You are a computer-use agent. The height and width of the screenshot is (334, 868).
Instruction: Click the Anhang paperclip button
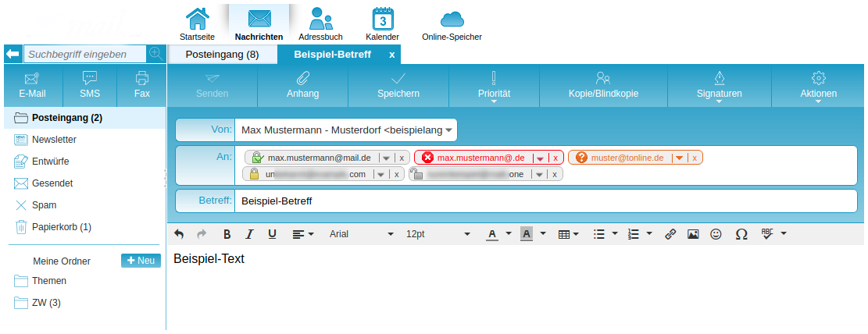303,85
